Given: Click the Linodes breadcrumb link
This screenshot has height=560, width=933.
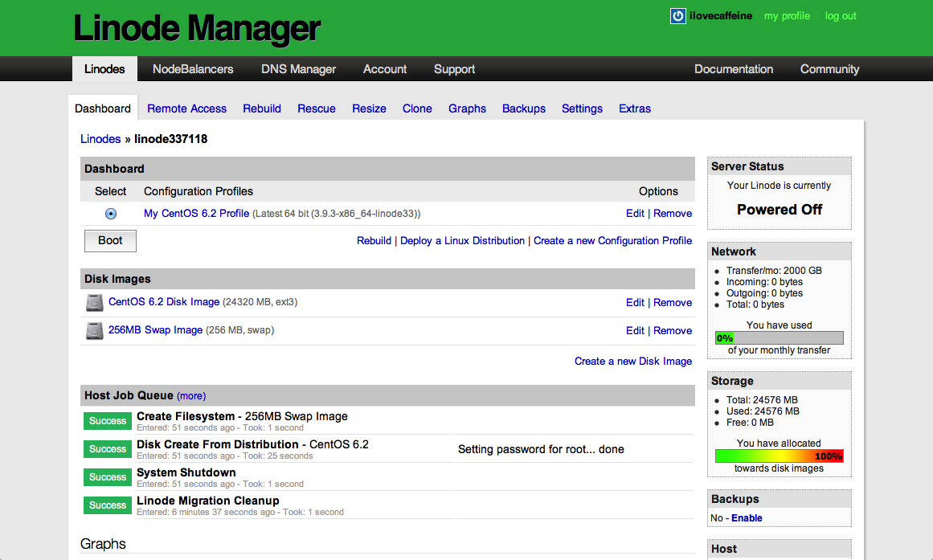Looking at the screenshot, I should click(100, 139).
